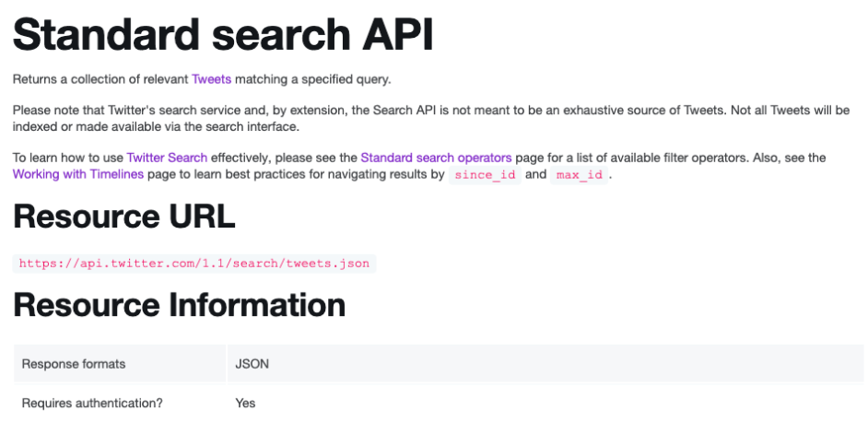Click the paragraph beginning Please note that Twitter's
Screen dimensions: 868x422
(430, 119)
